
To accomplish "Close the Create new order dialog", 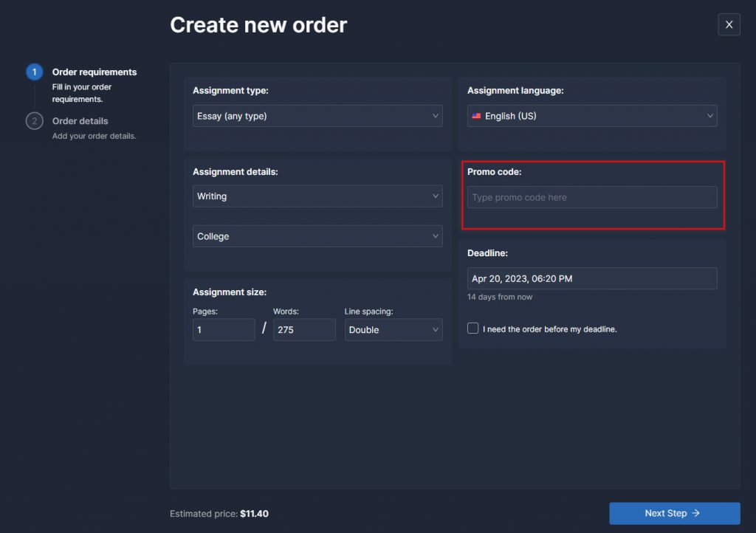I will [729, 25].
